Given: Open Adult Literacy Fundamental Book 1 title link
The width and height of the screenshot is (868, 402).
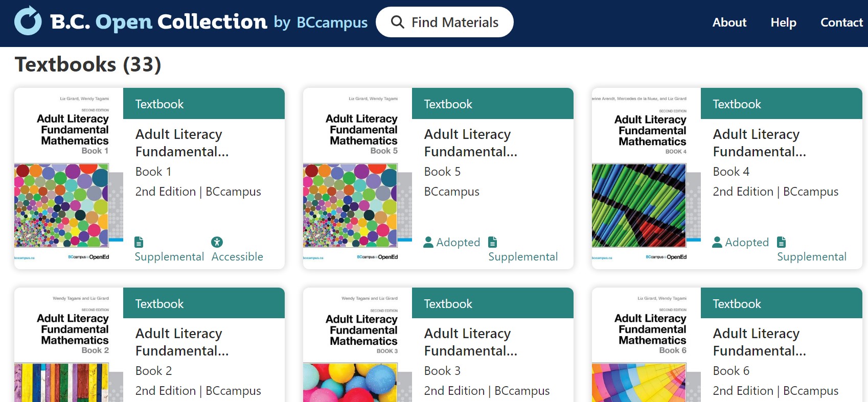Looking at the screenshot, I should tap(181, 143).
